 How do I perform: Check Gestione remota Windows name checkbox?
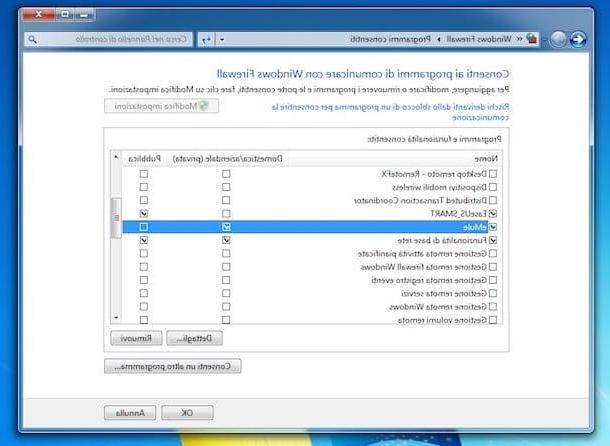tap(493, 306)
